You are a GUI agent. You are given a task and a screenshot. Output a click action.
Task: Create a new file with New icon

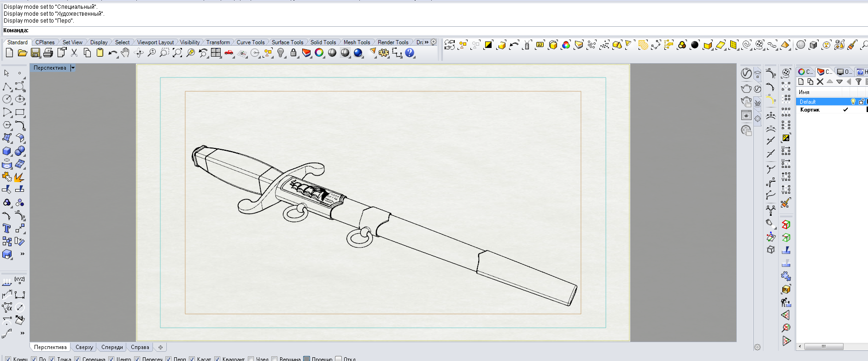pos(9,53)
